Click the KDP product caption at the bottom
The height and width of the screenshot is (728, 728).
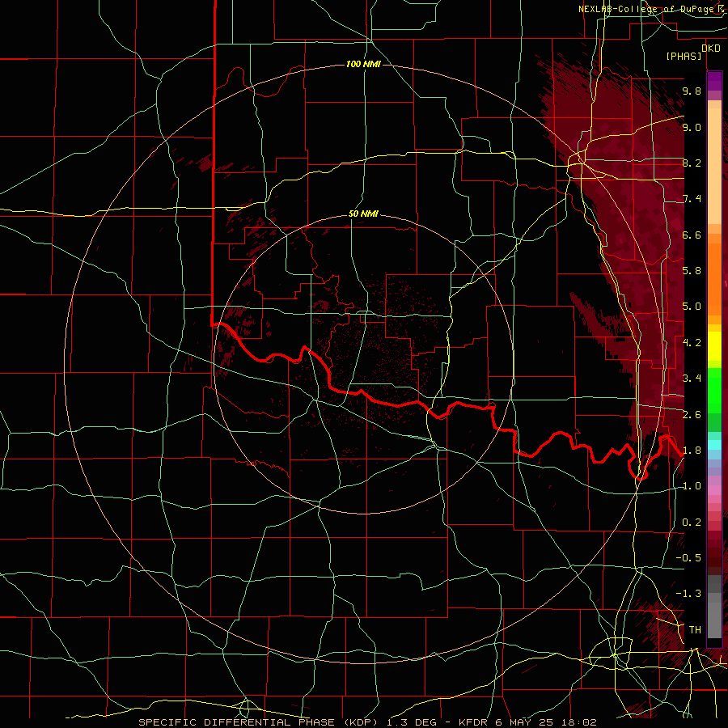pyautogui.click(x=367, y=722)
